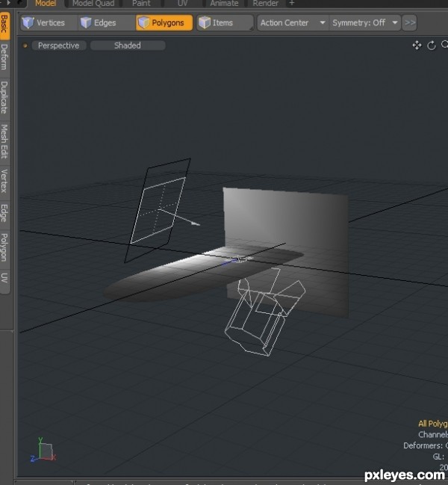This screenshot has height=485, width=448.
Task: Open the Shaded display style menu
Action: 128,46
